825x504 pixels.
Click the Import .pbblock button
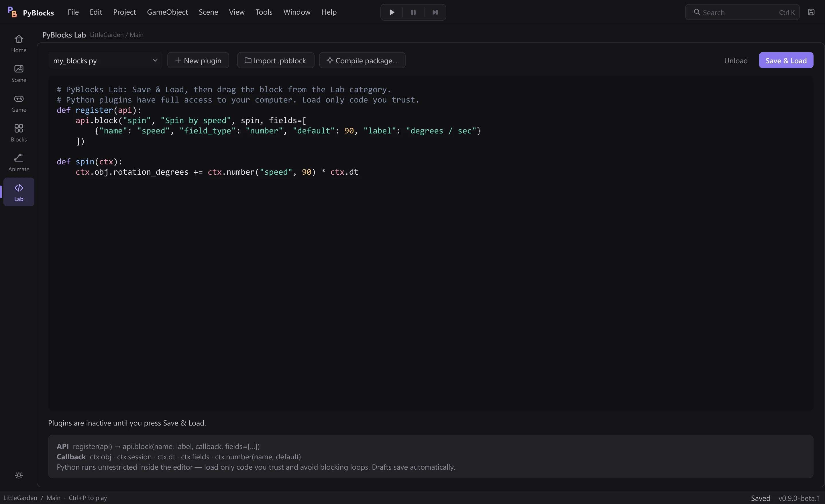pos(276,60)
